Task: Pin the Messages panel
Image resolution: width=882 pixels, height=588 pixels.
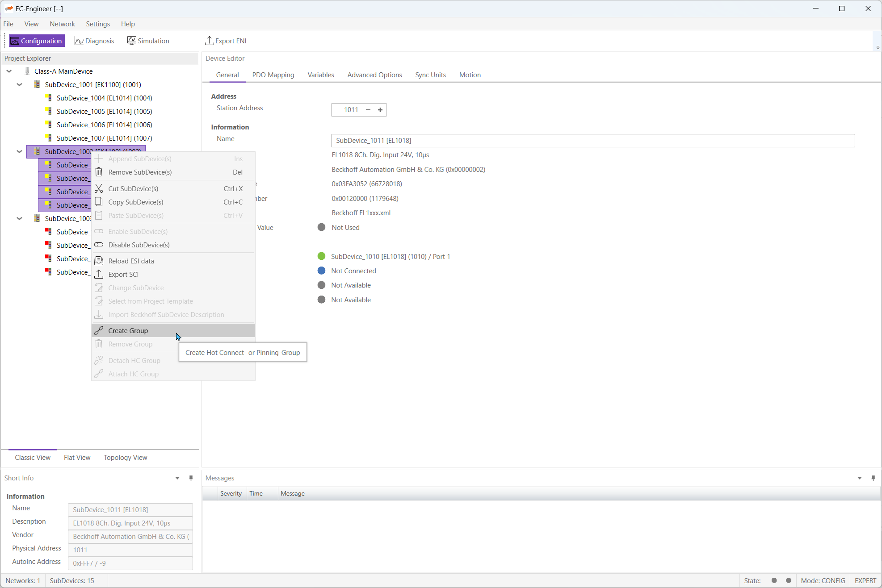Action: click(x=873, y=478)
